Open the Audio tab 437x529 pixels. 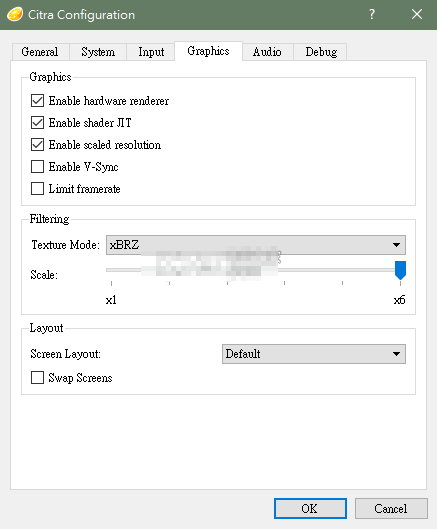(267, 52)
